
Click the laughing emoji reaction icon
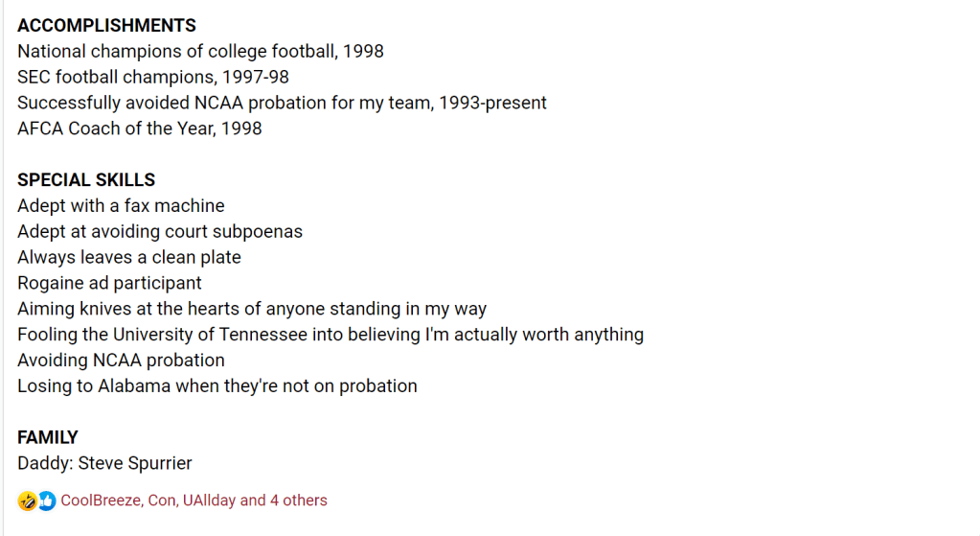27,501
